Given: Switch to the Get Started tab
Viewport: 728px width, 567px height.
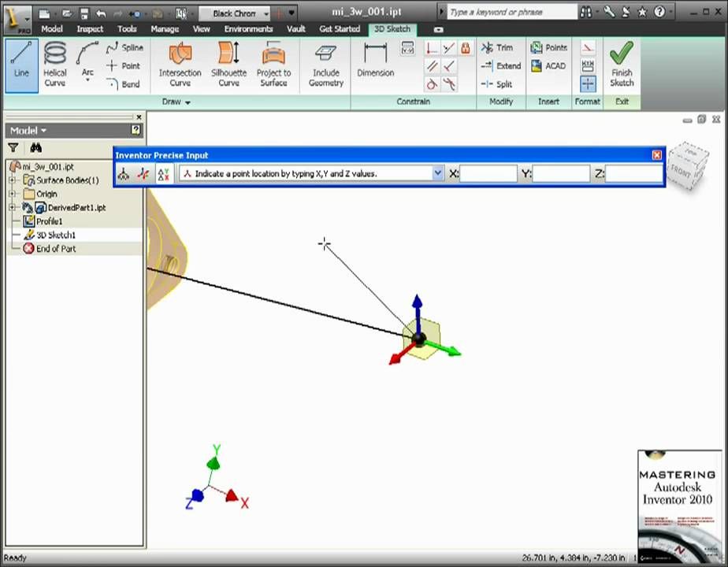Looking at the screenshot, I should (339, 28).
